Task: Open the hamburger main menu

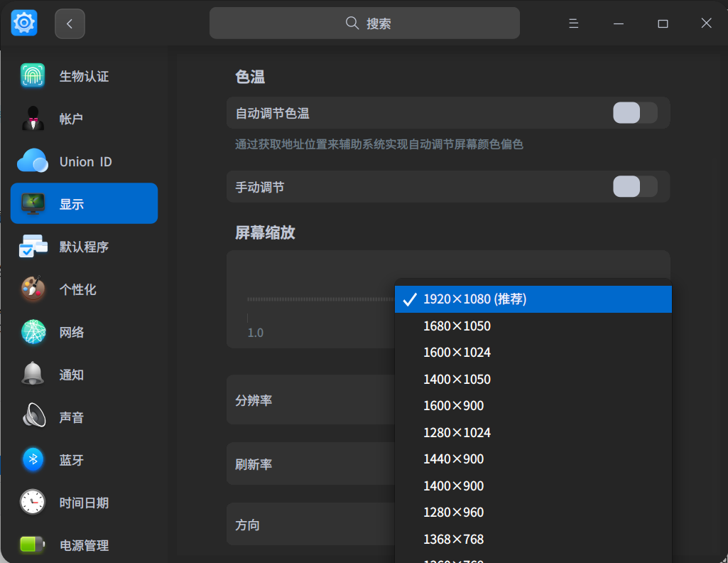Action: pyautogui.click(x=573, y=23)
